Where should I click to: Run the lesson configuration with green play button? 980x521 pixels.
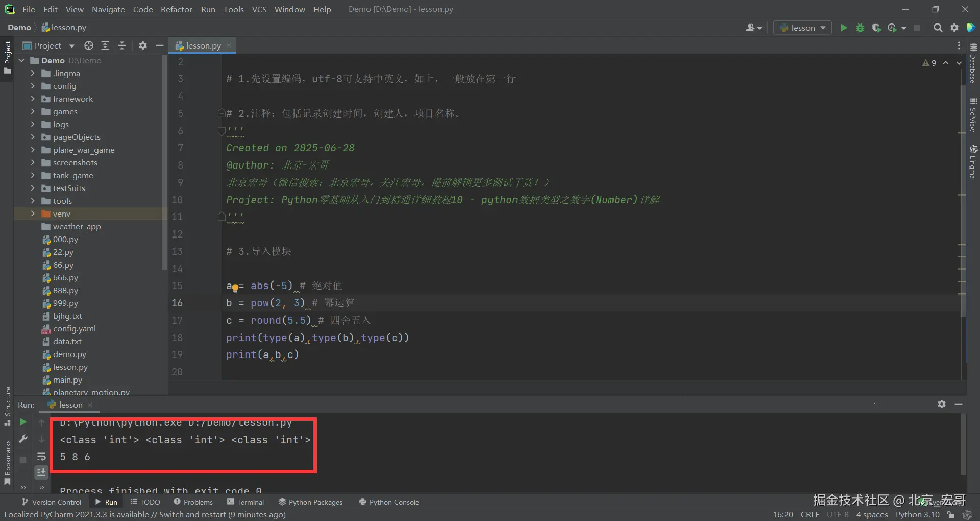point(844,28)
